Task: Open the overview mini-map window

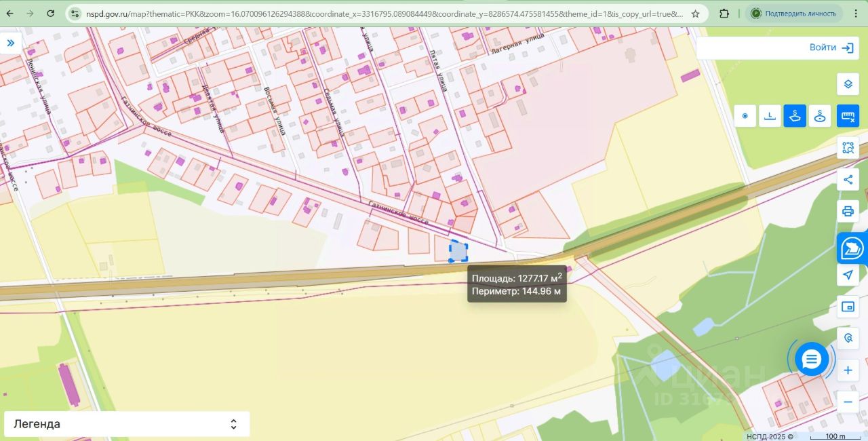Action: point(848,307)
